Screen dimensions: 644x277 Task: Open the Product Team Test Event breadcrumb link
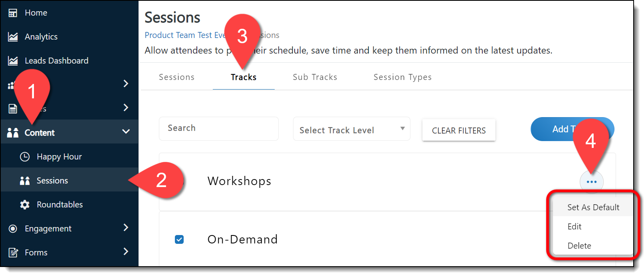coord(184,35)
